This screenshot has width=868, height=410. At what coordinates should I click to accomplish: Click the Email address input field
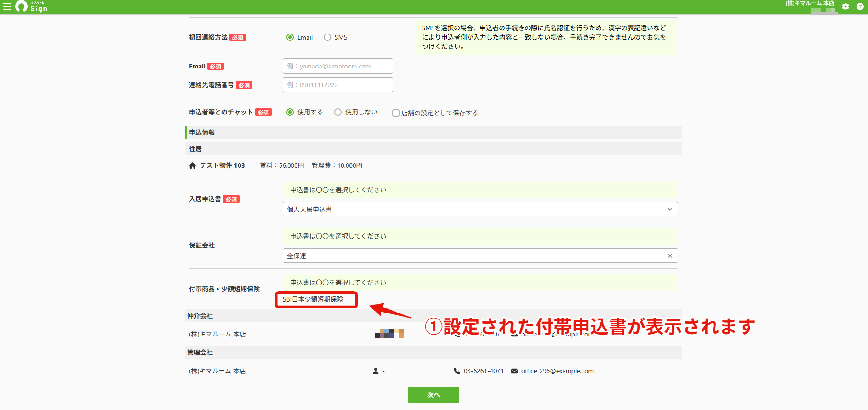click(338, 66)
